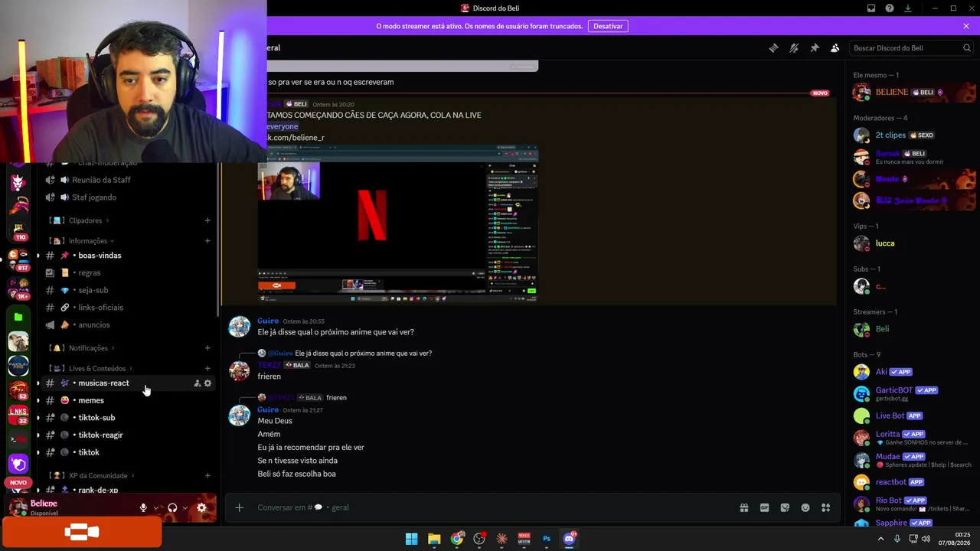Screen dimensions: 980x551
Task: Jump to replied message 'frieren'
Action: 336,398
